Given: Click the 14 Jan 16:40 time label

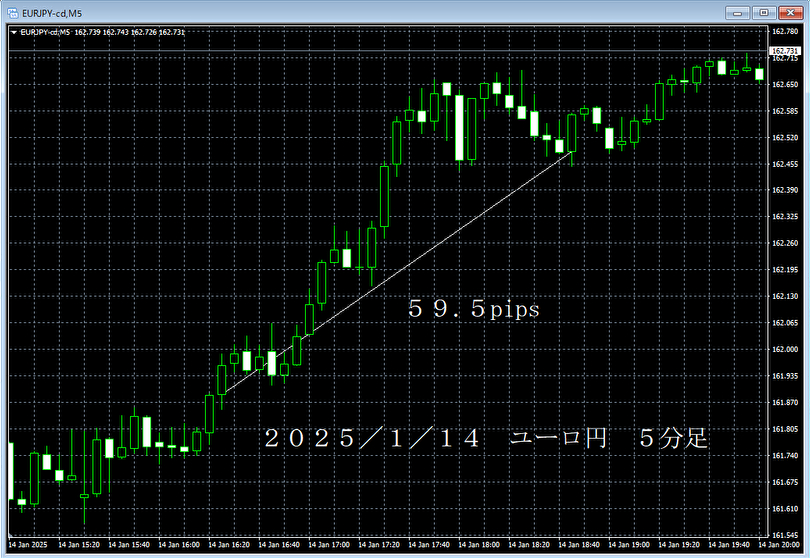Looking at the screenshot, I should 279,545.
